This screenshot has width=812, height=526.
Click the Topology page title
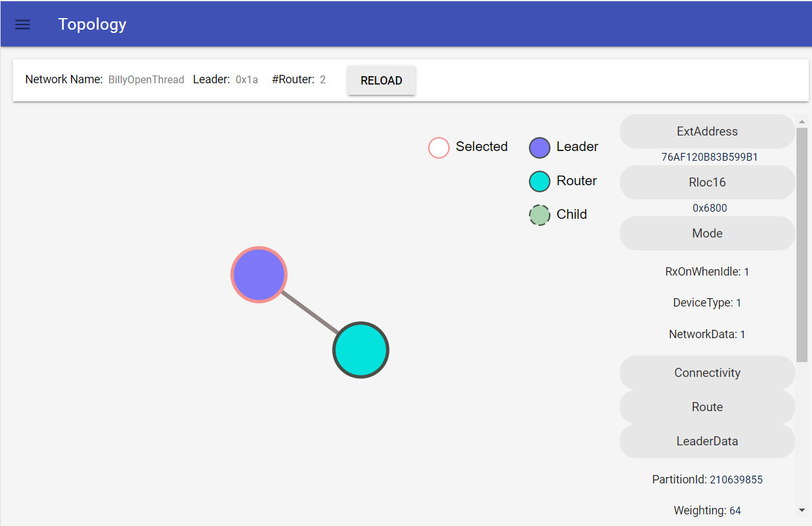[92, 25]
